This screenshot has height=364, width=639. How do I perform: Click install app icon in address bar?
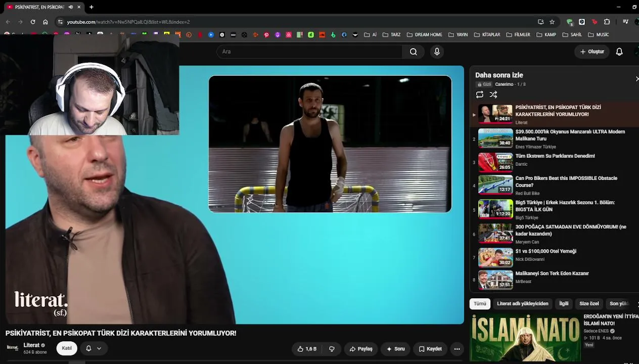coord(540,22)
